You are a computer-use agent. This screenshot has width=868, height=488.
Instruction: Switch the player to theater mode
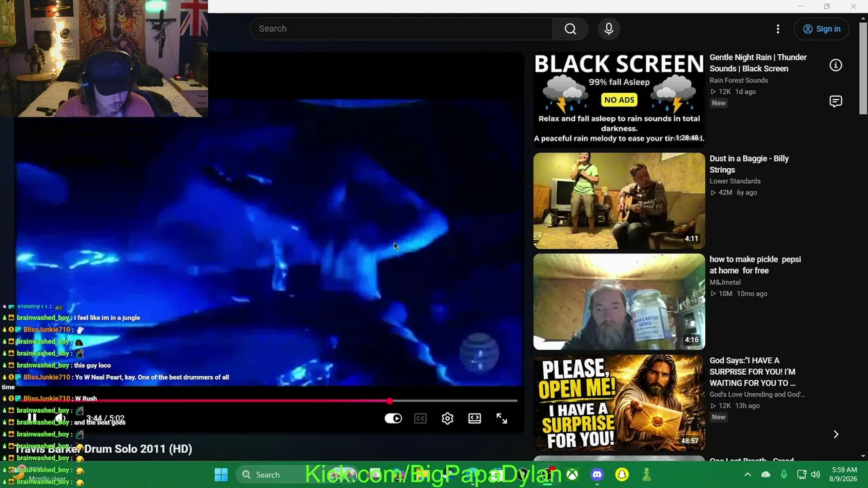pyautogui.click(x=475, y=419)
